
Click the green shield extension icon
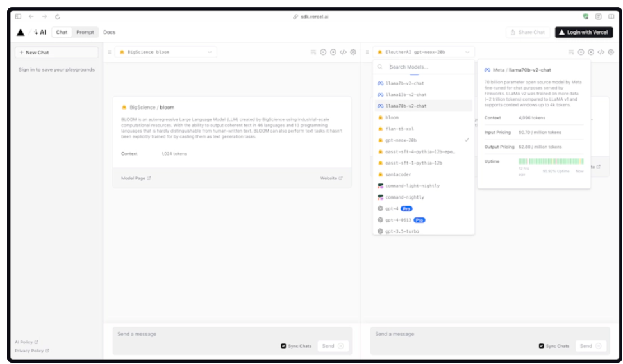pyautogui.click(x=586, y=16)
